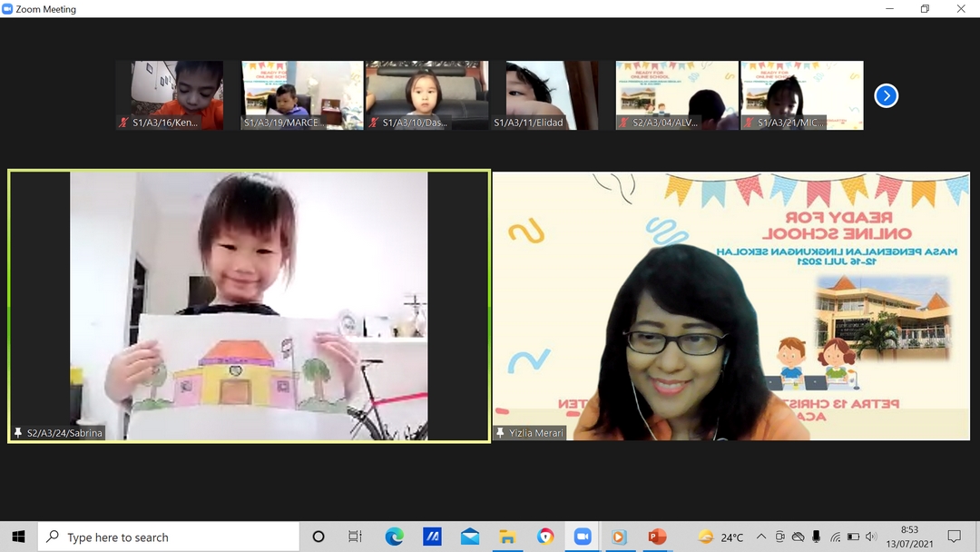Open the Mail app in taskbar
Image resolution: width=980 pixels, height=552 pixels.
469,537
